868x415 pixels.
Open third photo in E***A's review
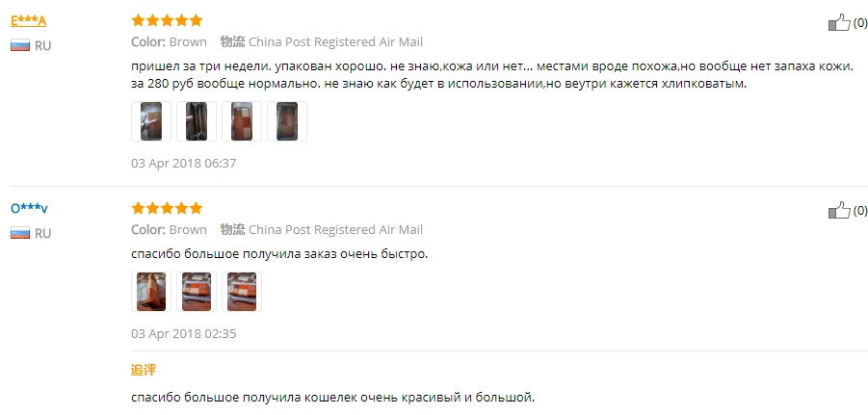(242, 121)
